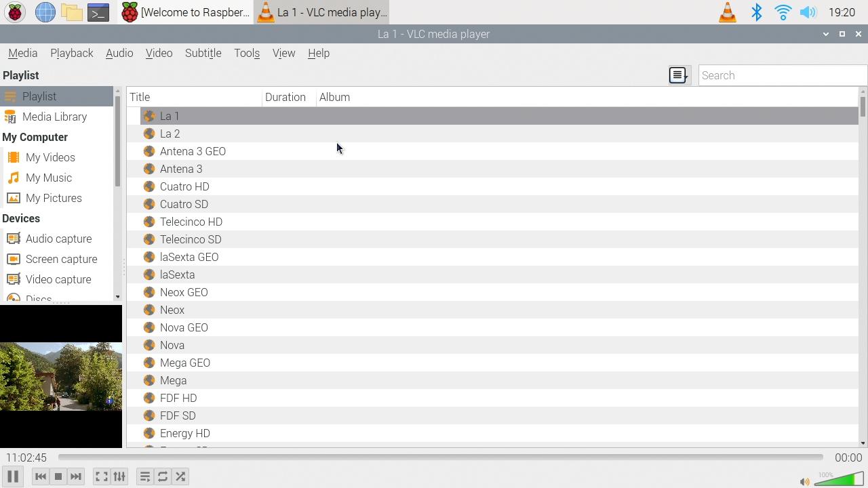Image resolution: width=868 pixels, height=488 pixels.
Task: Select the Audio capture device
Action: 58,239
